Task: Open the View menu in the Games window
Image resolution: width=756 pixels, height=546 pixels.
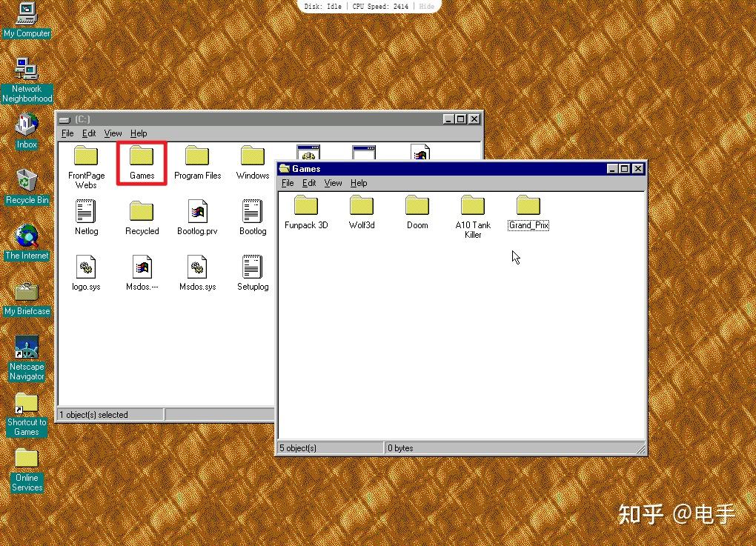Action: [333, 182]
